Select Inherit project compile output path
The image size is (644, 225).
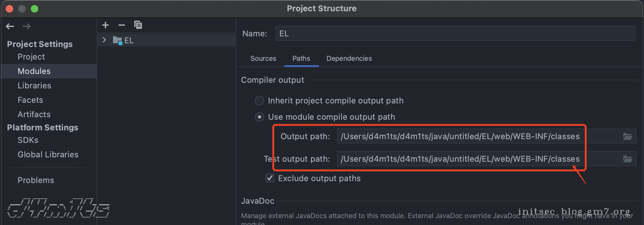260,101
